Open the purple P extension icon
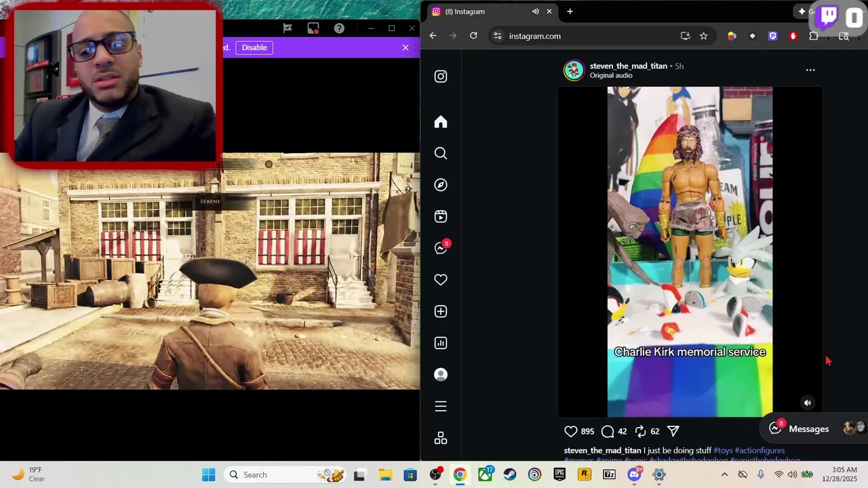The image size is (868, 488). pyautogui.click(x=772, y=36)
